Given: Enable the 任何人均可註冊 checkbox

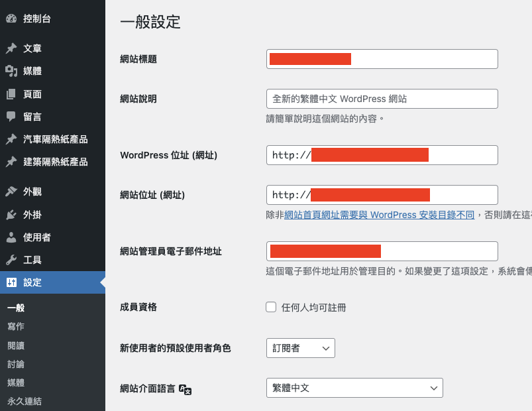Looking at the screenshot, I should point(270,307).
